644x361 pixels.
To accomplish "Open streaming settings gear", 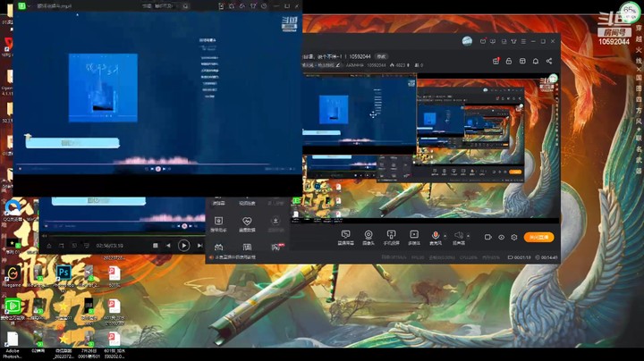I will pos(514,237).
